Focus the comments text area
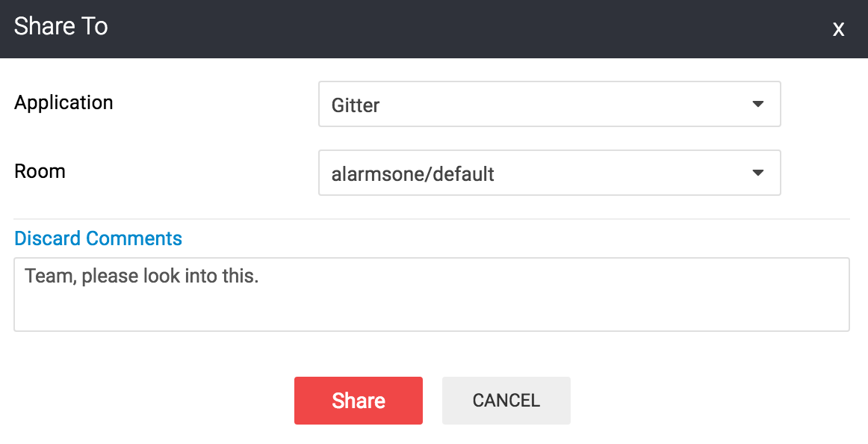The height and width of the screenshot is (444, 868). coord(431,295)
